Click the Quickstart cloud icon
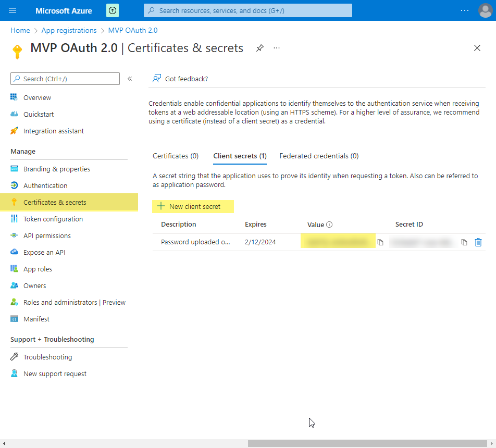The height and width of the screenshot is (448, 496). tap(14, 114)
